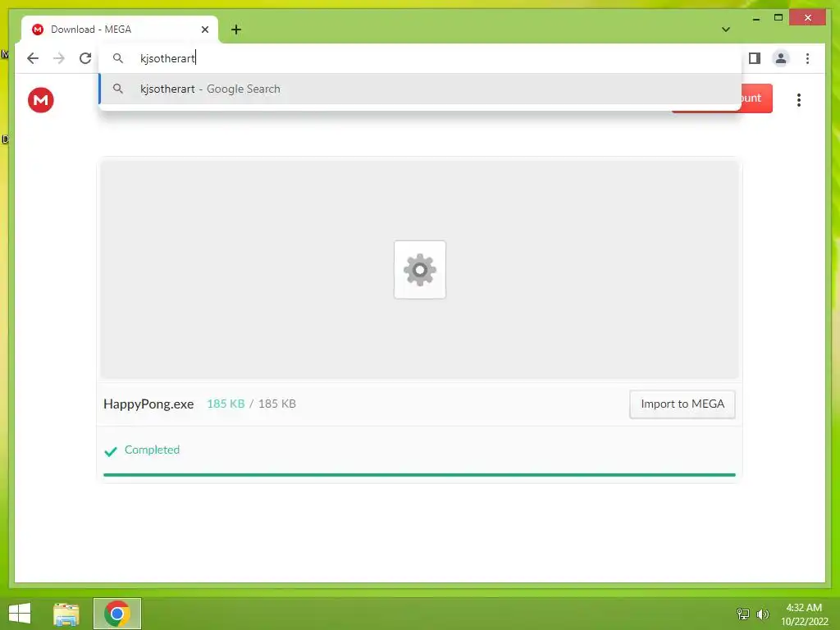Screen dimensions: 840x630
Task: Click the 185 KB downloaded size text
Action: pyautogui.click(x=226, y=404)
